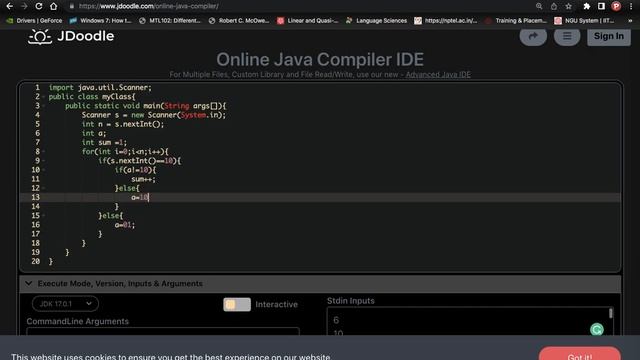This screenshot has width=640, height=360.
Task: Click the CommandLine Arguments input field
Action: 163,331
